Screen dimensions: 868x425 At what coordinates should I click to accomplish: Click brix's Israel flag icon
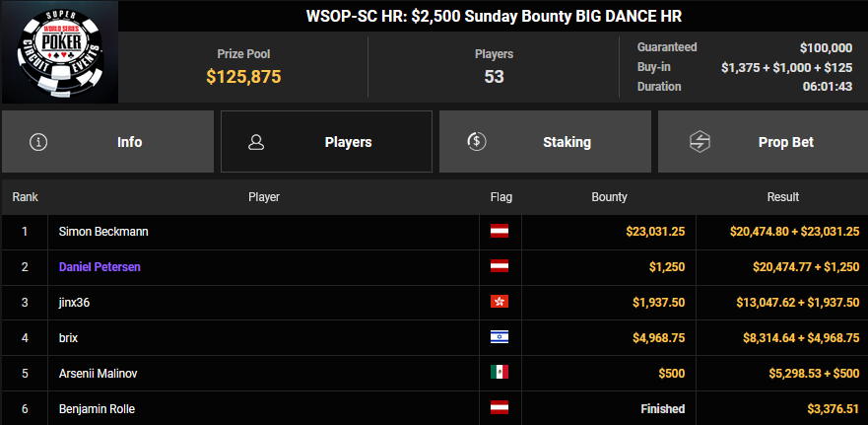point(500,337)
